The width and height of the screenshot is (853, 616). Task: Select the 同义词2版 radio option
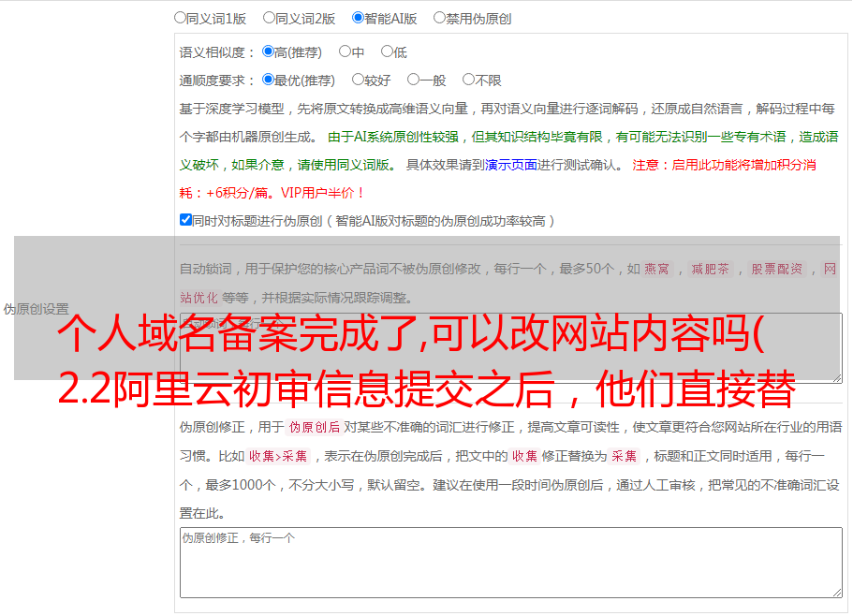pos(269,18)
